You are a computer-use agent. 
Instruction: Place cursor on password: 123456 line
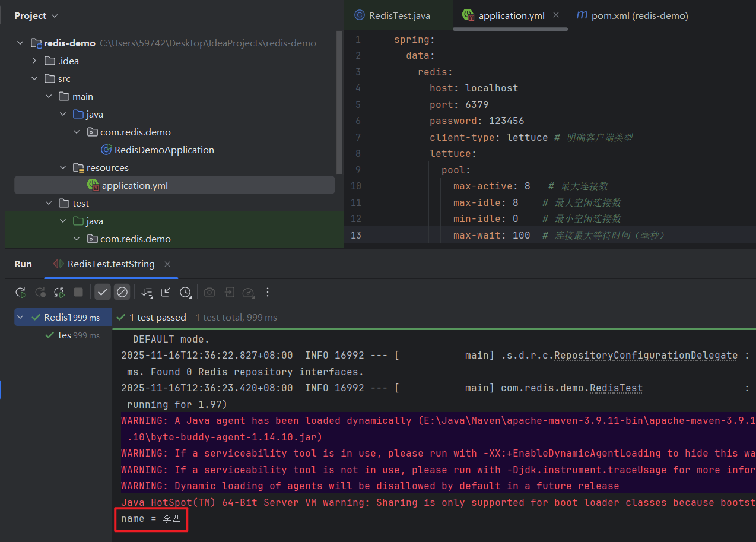(477, 121)
